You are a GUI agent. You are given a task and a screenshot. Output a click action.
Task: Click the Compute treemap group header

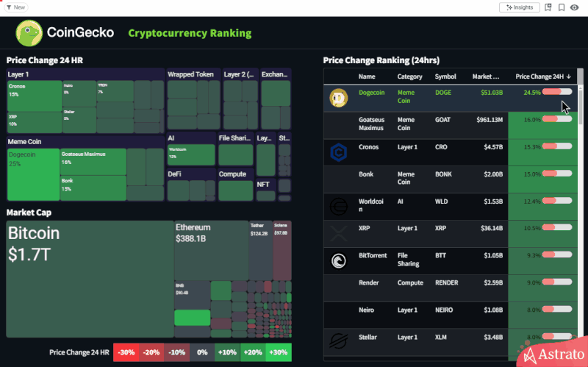(x=232, y=174)
